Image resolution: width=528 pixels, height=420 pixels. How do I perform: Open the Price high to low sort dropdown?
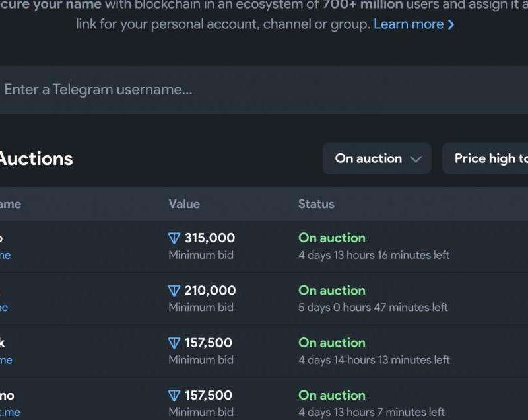tap(485, 158)
